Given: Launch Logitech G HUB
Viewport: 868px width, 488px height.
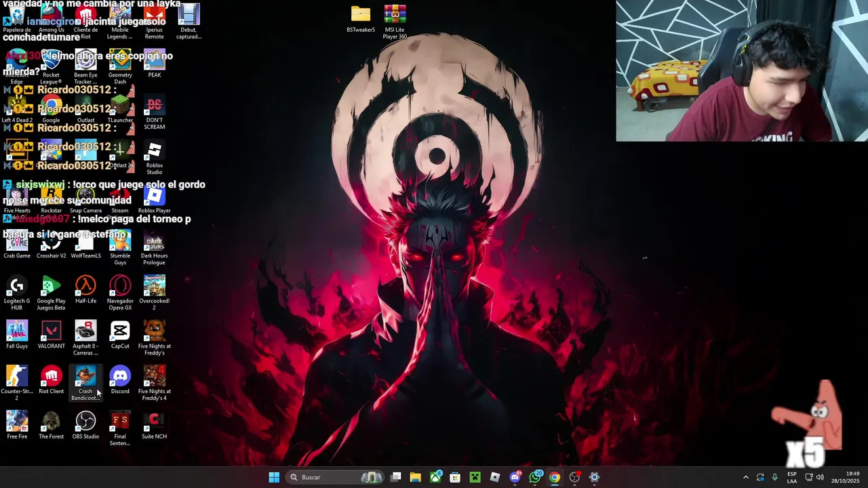Looking at the screenshot, I should 17,293.
